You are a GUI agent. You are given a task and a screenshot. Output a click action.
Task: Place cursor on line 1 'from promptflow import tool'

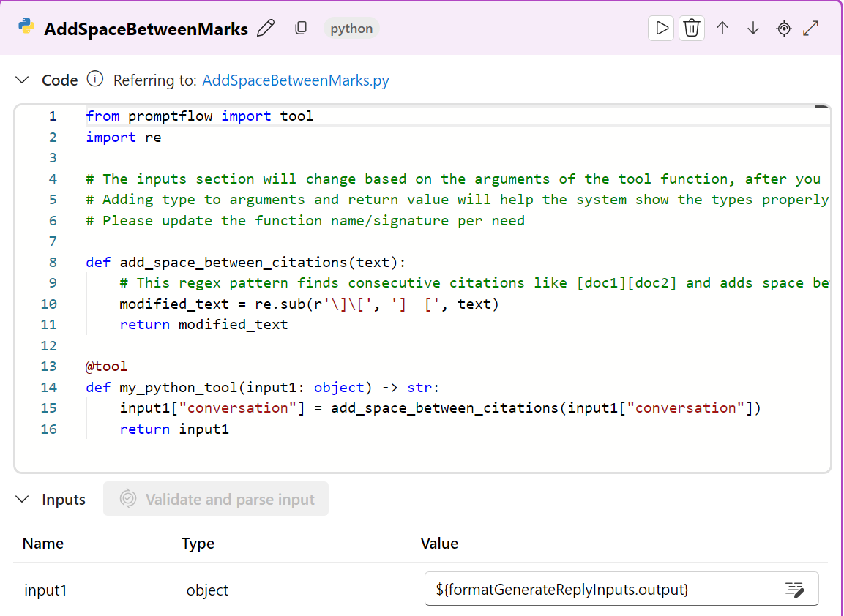click(200, 116)
